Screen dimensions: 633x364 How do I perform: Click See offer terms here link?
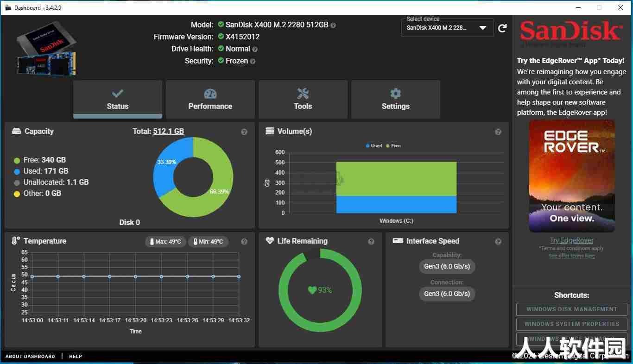(571, 256)
